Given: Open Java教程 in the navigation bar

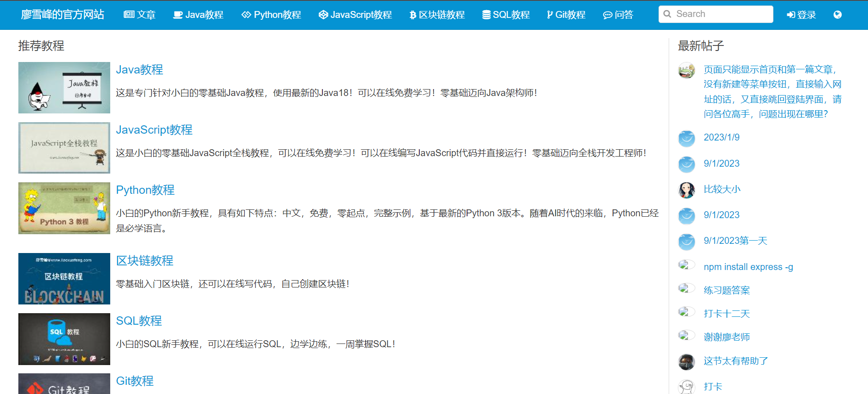Looking at the screenshot, I should point(198,15).
